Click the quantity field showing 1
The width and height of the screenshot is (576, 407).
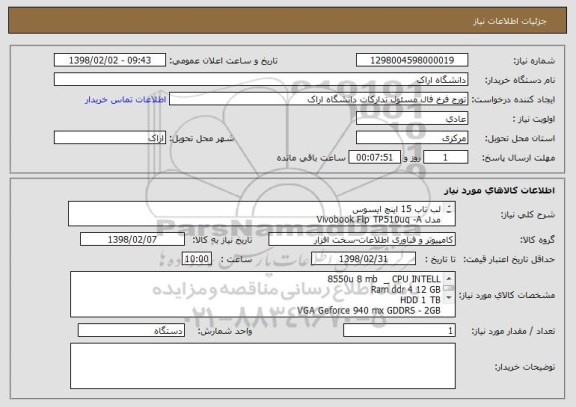pyautogui.click(x=399, y=331)
